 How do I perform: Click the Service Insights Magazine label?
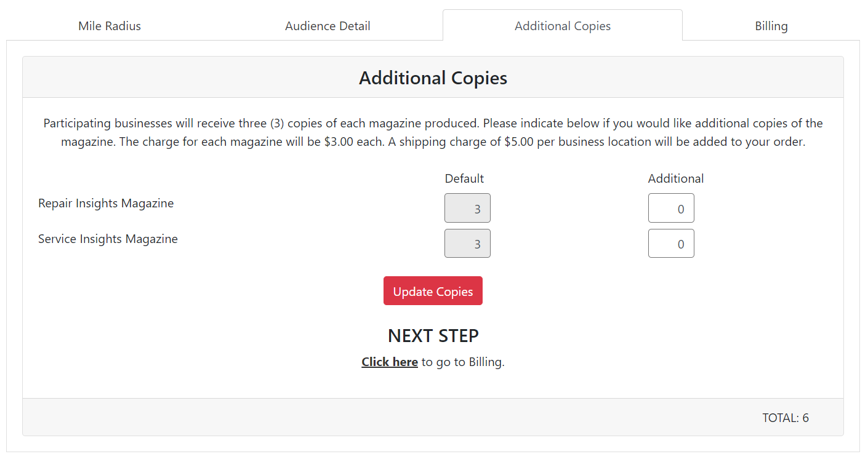tap(108, 239)
